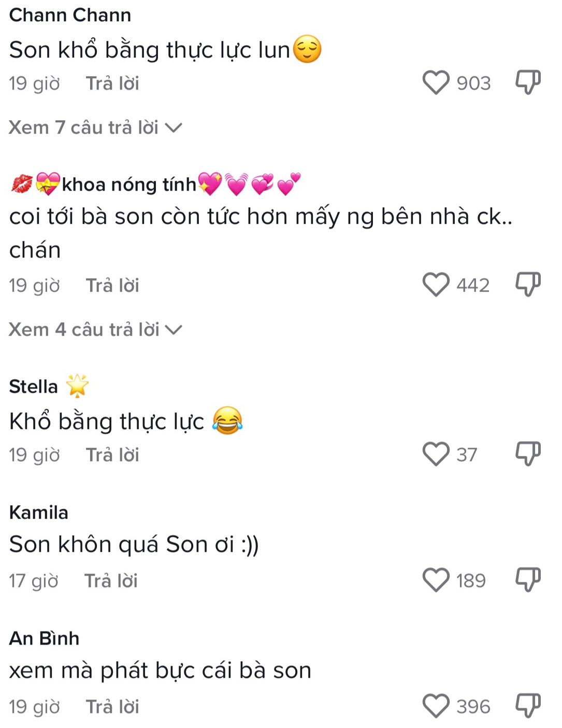Image resolution: width=562 pixels, height=728 pixels.
Task: Dislike Chann Chann's comment
Action: click(528, 82)
